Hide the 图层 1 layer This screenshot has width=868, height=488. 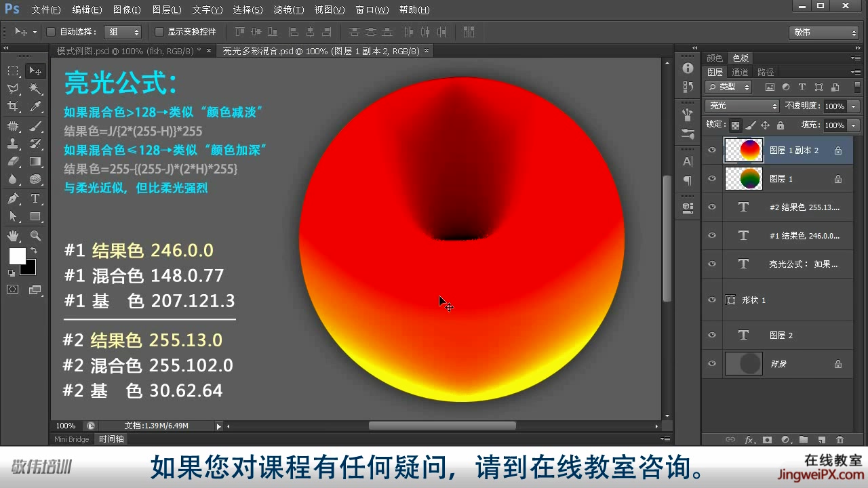click(x=712, y=178)
